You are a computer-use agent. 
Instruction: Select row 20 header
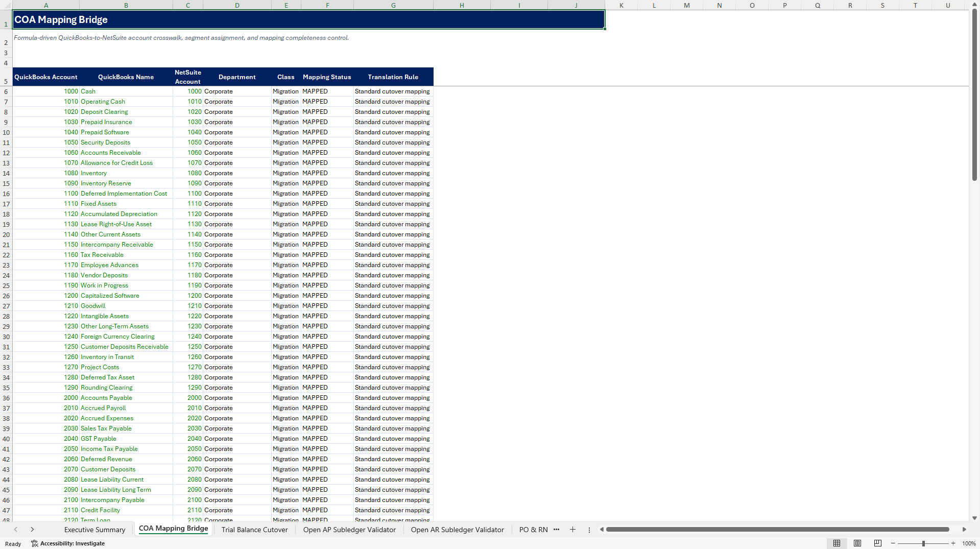(6, 234)
